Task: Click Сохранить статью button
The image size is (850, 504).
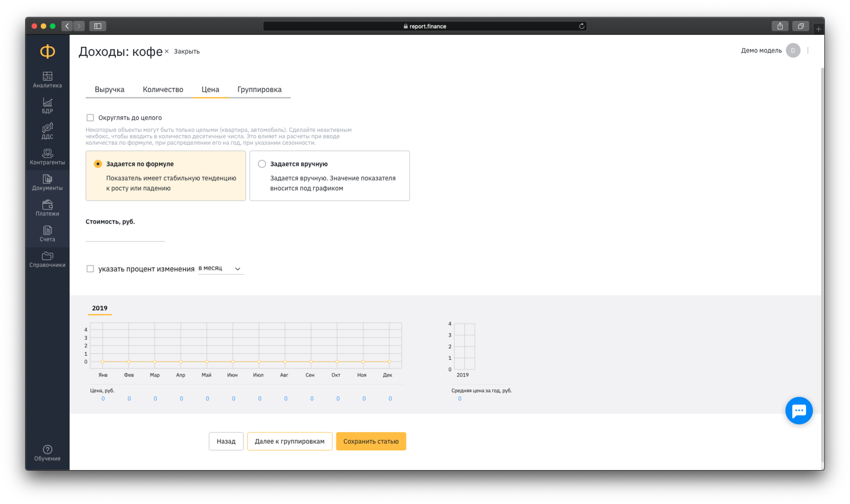Action: pos(371,441)
